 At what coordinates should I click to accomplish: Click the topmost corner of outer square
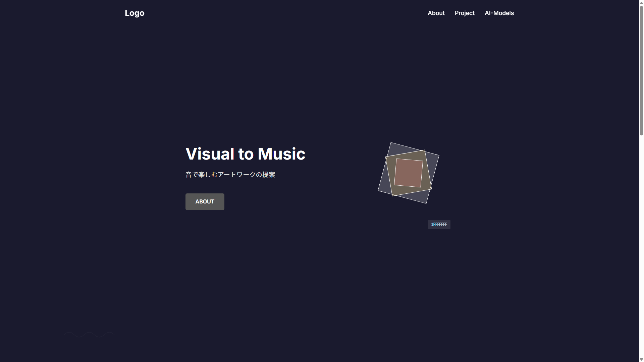[391, 144]
